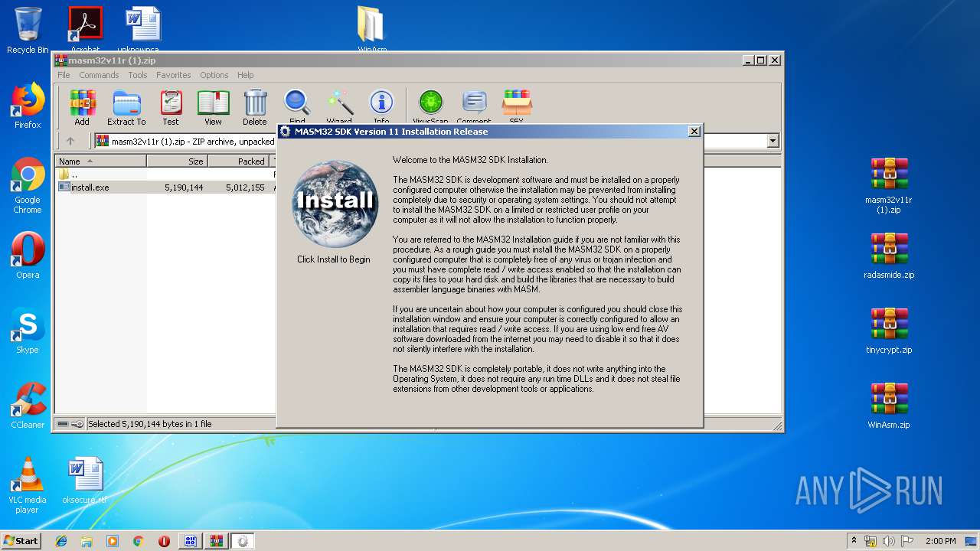Open Windows Explorer taskbar icon
The height and width of the screenshot is (551, 980).
coord(87,541)
